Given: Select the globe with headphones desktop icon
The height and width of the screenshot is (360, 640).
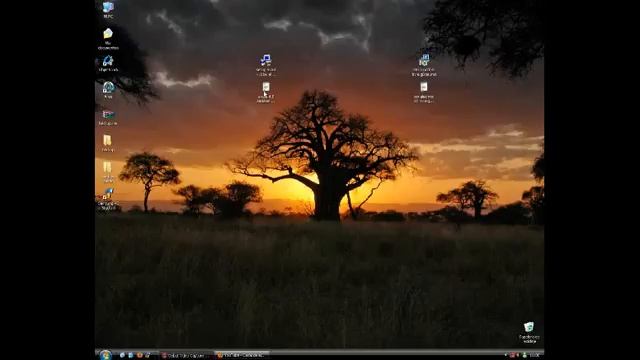Looking at the screenshot, I should click(x=108, y=90).
